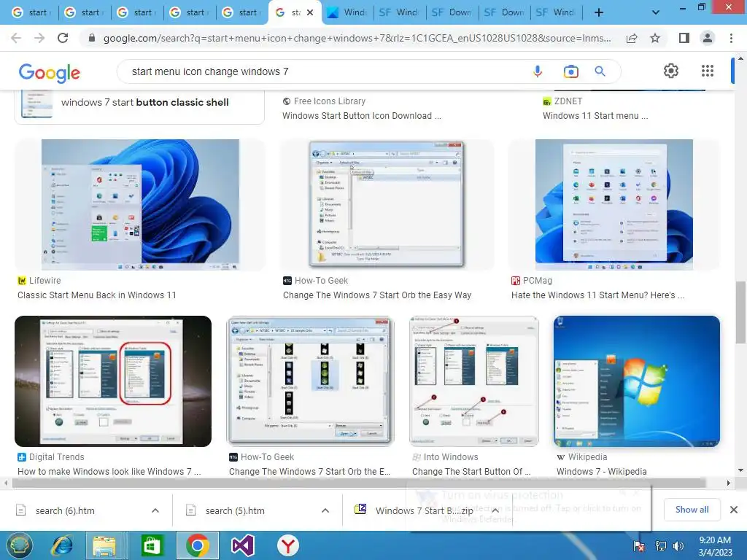
Task: Click the Chrome back arrow
Action: pyautogui.click(x=16, y=38)
